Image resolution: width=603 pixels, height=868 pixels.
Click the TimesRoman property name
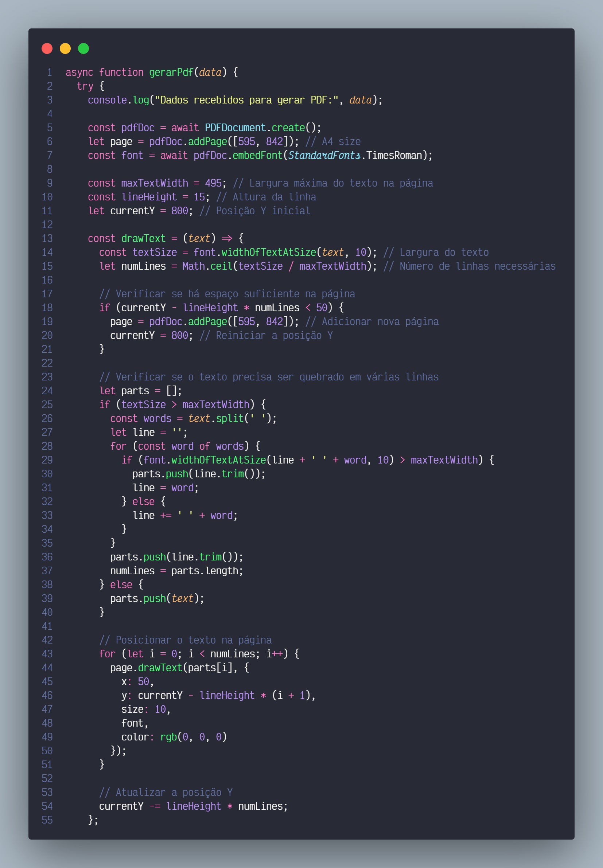pyautogui.click(x=394, y=156)
